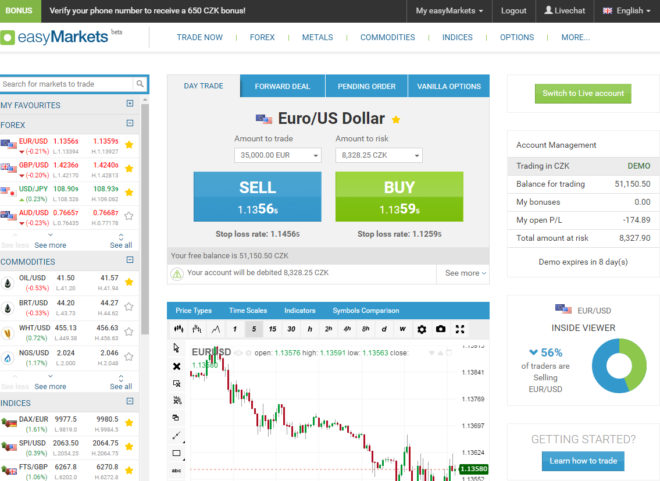Screen dimensions: 660x481
Task: Click the fifth chart sidebar tool icon
Action: pyautogui.click(x=177, y=417)
